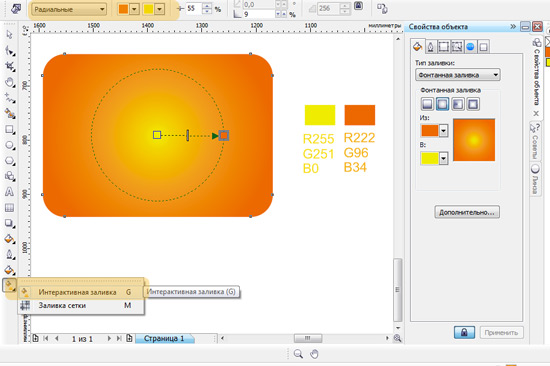
Task: Open the Fill tab in Свойства объекта
Action: click(417, 46)
